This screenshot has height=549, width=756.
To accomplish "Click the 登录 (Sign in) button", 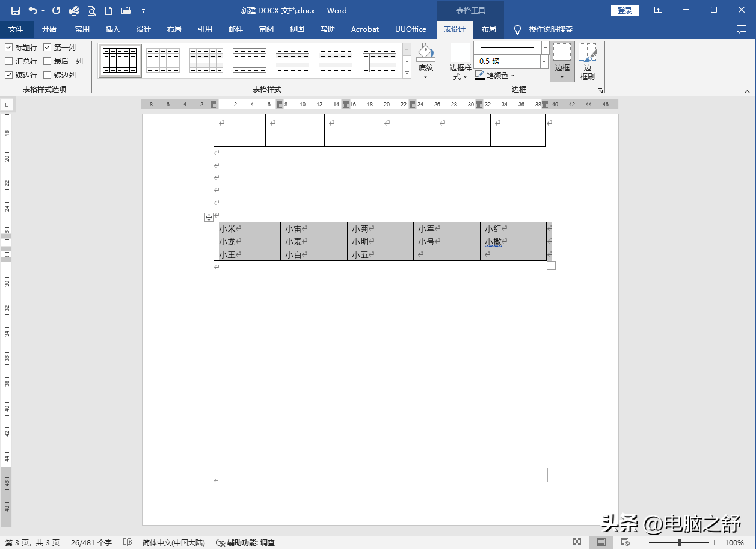I will (625, 10).
